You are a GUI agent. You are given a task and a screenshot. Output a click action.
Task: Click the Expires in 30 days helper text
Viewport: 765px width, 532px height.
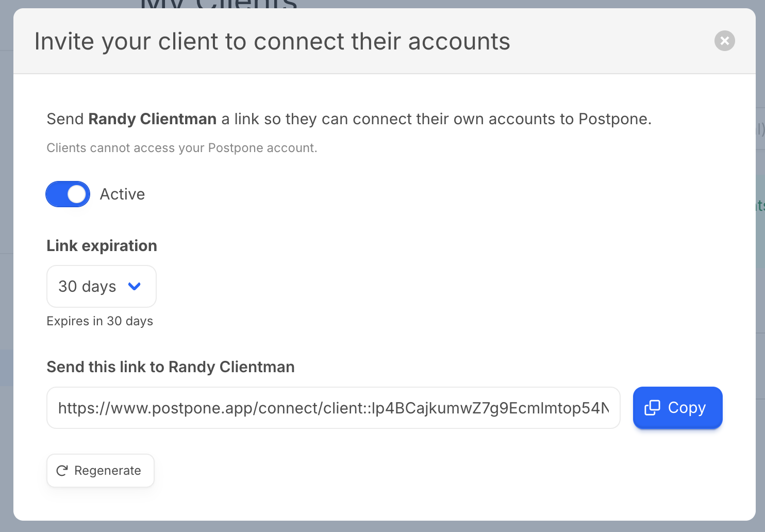pyautogui.click(x=100, y=321)
